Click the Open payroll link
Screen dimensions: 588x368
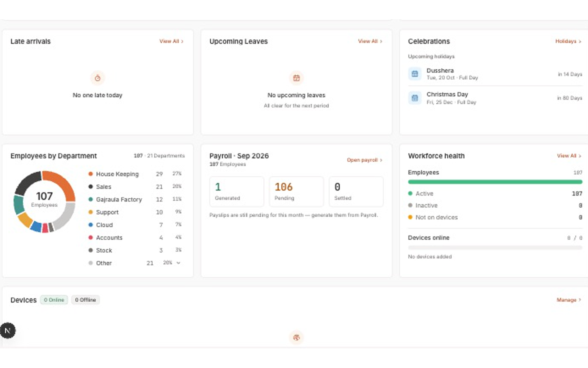[x=365, y=160]
